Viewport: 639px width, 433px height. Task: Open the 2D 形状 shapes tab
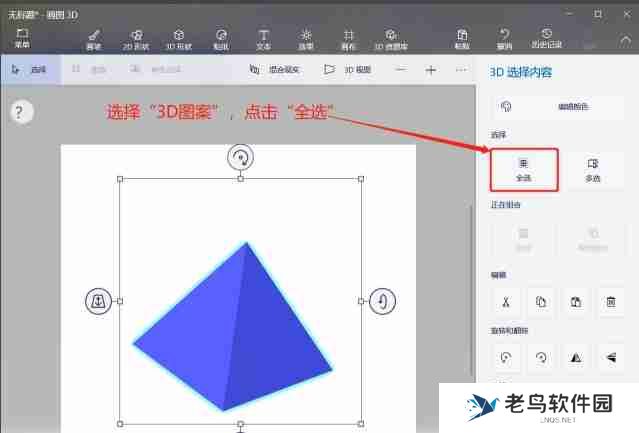[x=136, y=40]
